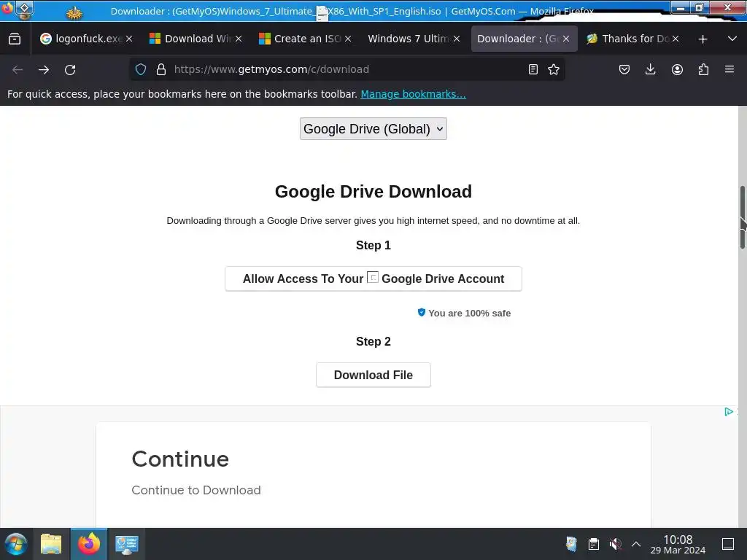Click the Download File button
This screenshot has width=747, height=560.
click(x=373, y=376)
